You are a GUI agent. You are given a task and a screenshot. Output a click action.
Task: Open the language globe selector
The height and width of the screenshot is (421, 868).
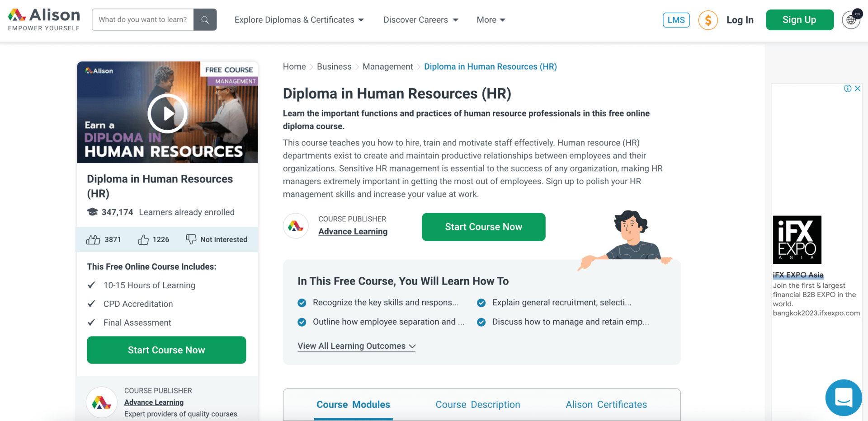[851, 20]
